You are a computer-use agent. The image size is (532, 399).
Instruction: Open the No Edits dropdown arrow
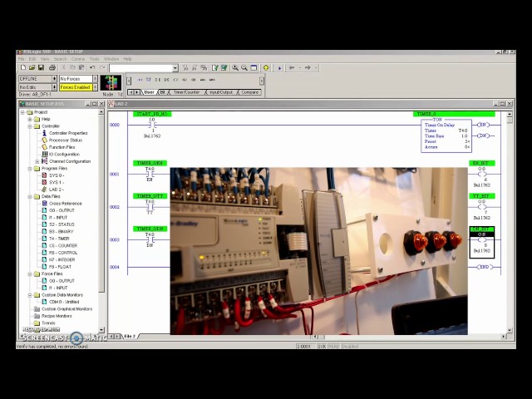point(54,87)
